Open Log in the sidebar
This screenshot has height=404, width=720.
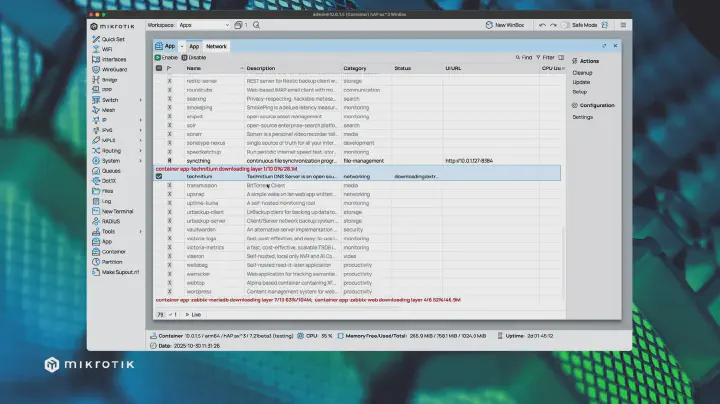[101, 201]
